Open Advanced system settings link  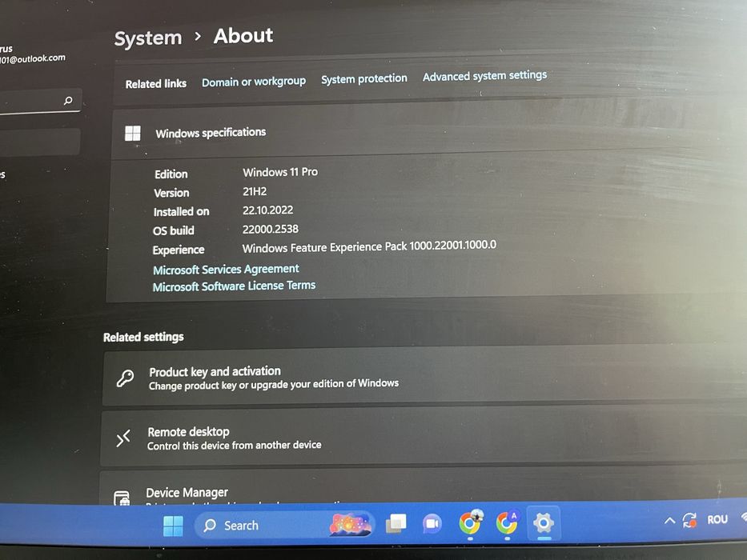[x=484, y=76]
